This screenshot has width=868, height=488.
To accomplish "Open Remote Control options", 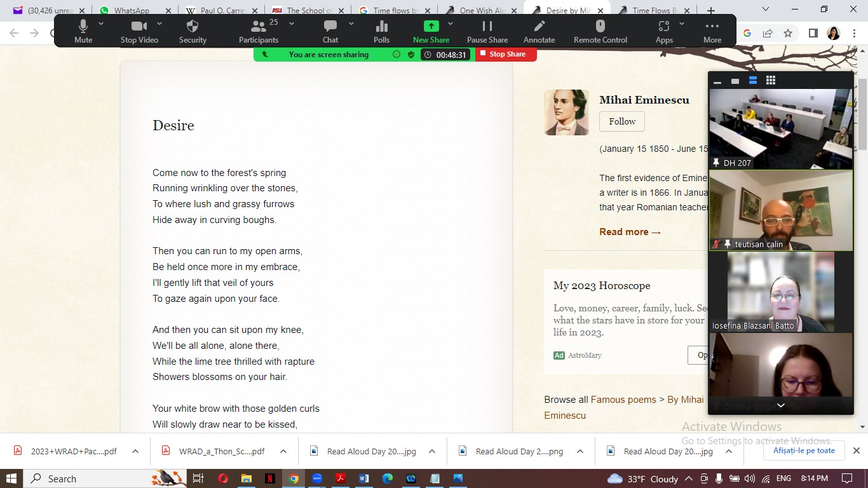I will click(x=600, y=30).
